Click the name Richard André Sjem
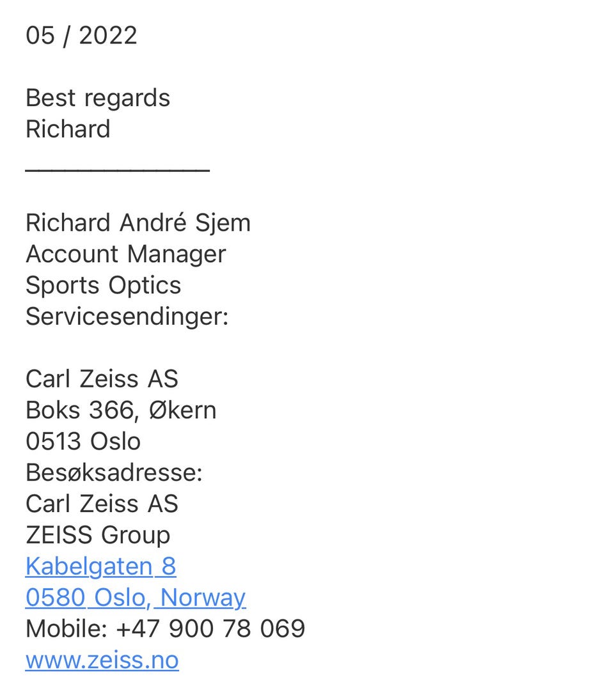This screenshot has width=614, height=700. (x=138, y=222)
